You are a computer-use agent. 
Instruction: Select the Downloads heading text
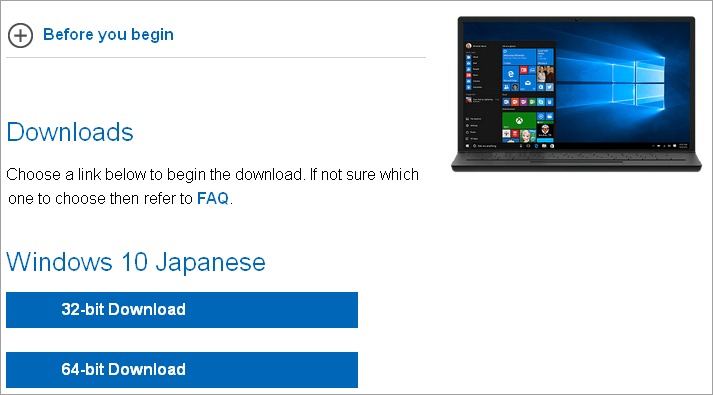tap(70, 132)
